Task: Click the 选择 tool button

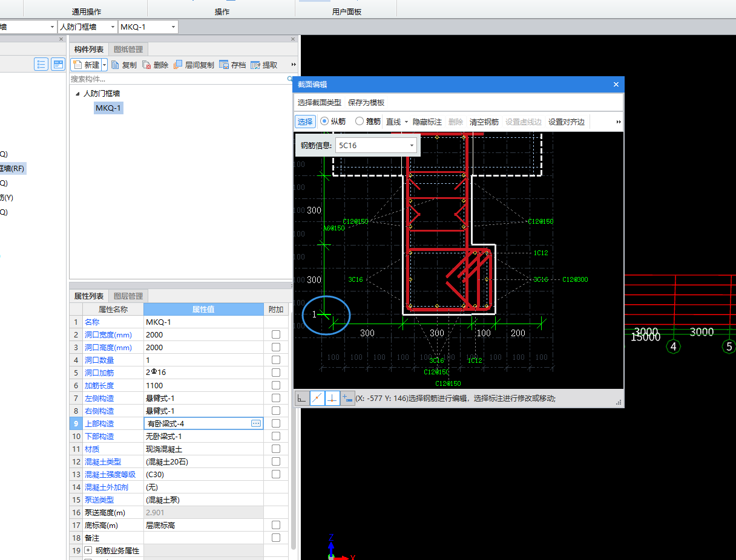Action: [306, 122]
